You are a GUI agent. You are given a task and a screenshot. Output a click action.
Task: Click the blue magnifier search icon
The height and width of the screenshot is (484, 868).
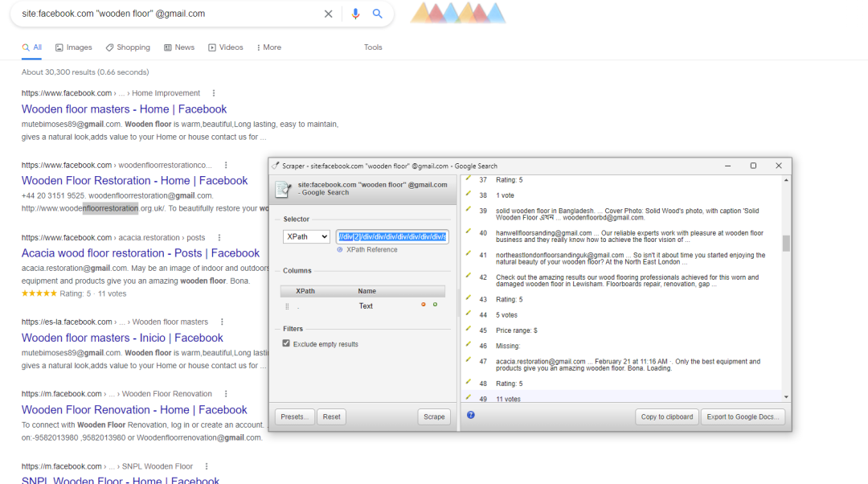378,14
